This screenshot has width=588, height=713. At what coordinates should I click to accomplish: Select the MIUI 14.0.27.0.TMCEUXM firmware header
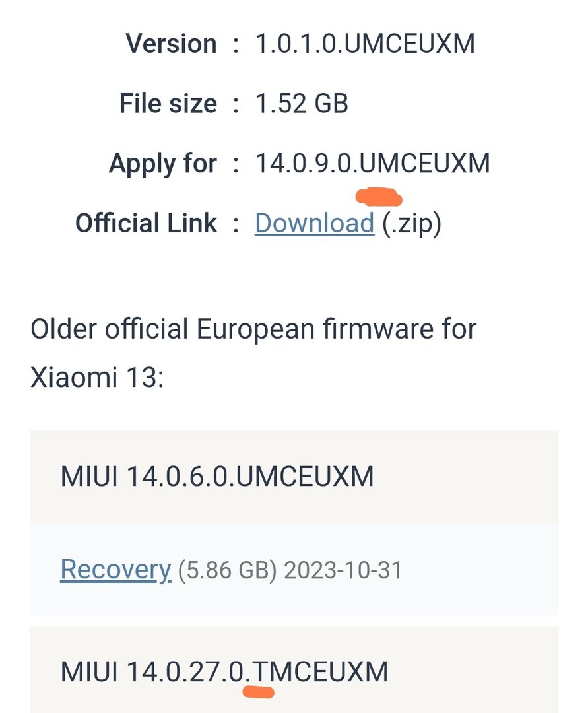pos(224,672)
